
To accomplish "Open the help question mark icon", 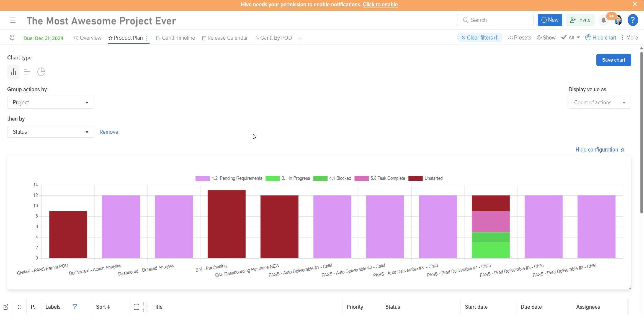I will 633,20.
